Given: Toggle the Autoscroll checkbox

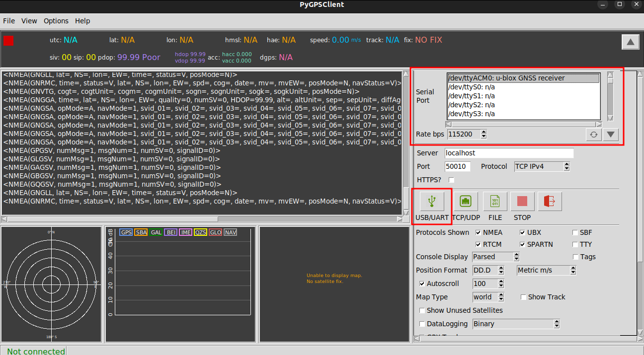Looking at the screenshot, I should pos(422,284).
